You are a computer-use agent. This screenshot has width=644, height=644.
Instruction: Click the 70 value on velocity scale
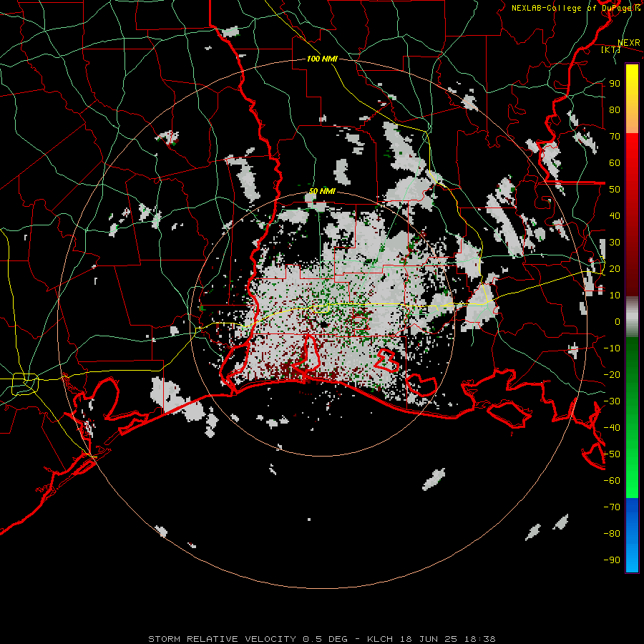pos(615,137)
